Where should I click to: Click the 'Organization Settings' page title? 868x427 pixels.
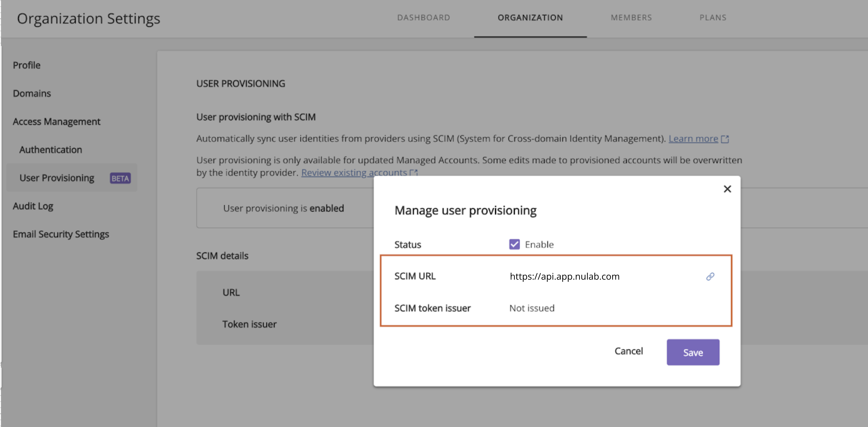[x=89, y=19]
